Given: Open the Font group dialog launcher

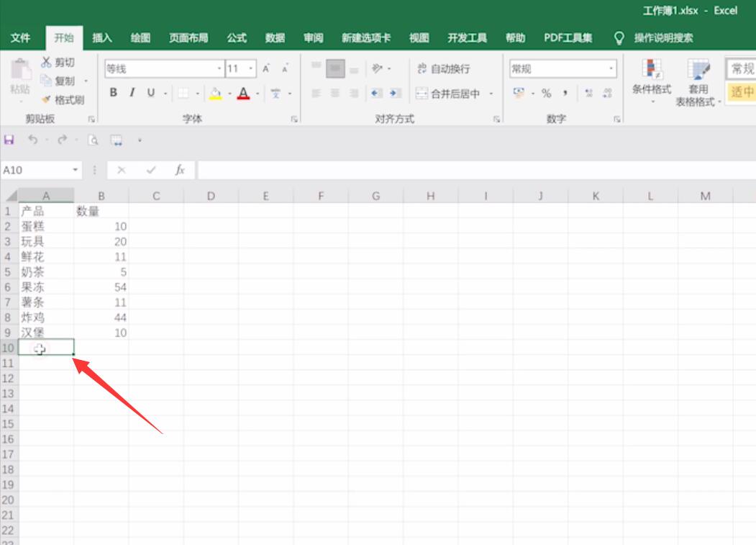Looking at the screenshot, I should 294,120.
